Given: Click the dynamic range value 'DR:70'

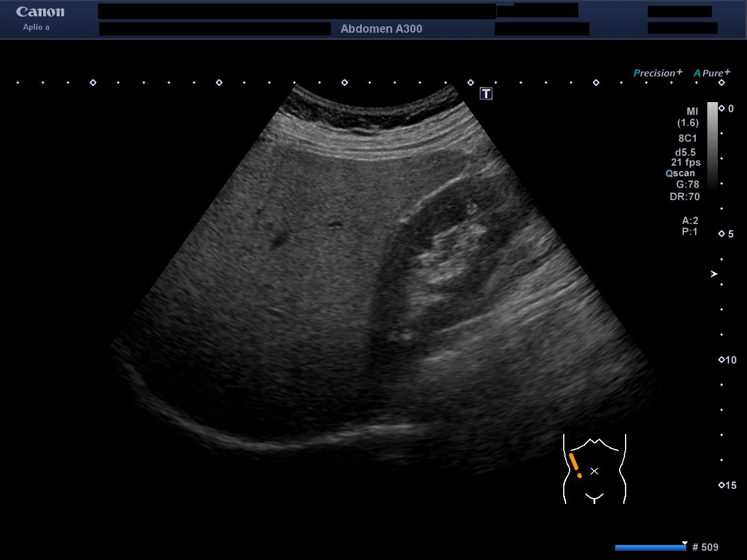Looking at the screenshot, I should tap(685, 197).
